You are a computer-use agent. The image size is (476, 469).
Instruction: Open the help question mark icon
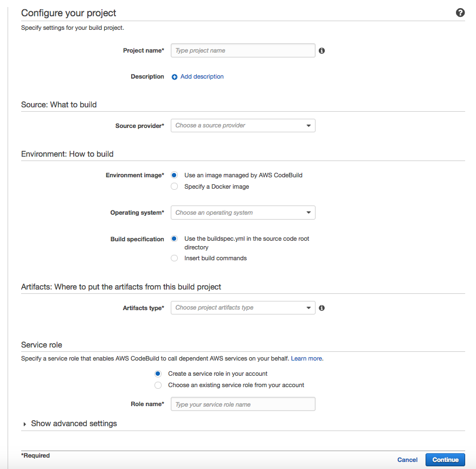460,12
